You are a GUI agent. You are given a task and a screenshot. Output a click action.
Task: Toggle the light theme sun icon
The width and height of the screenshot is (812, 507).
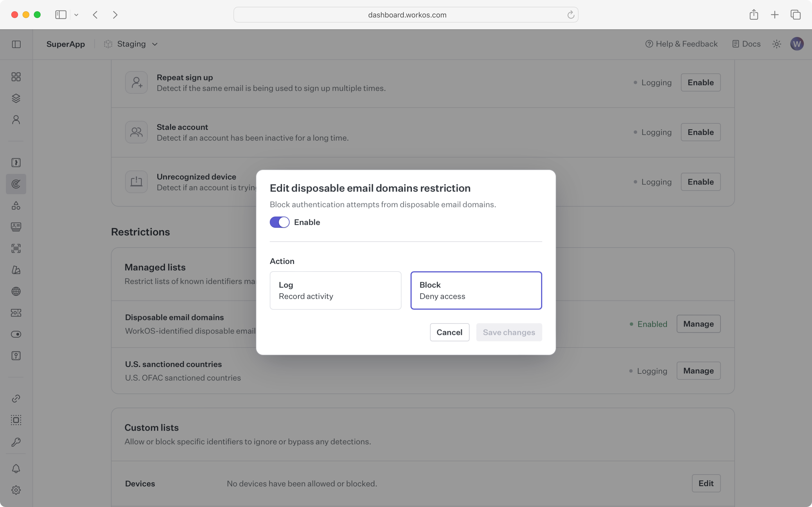pos(776,44)
